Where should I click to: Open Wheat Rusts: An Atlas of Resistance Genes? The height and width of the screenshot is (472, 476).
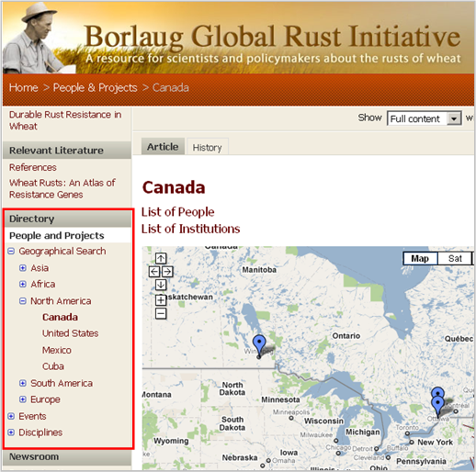click(x=62, y=188)
